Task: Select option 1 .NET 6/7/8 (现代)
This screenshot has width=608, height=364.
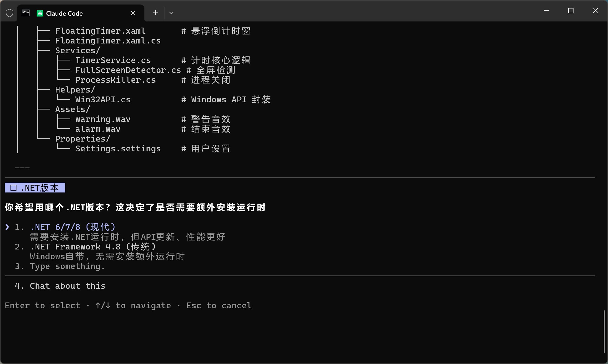Action: click(x=73, y=227)
